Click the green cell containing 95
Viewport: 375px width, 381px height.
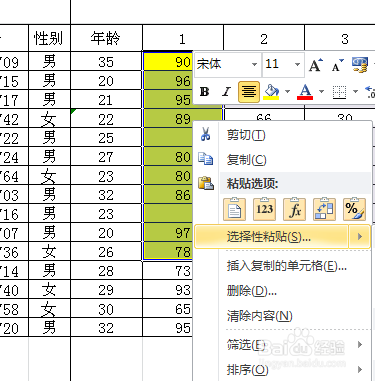coord(168,99)
